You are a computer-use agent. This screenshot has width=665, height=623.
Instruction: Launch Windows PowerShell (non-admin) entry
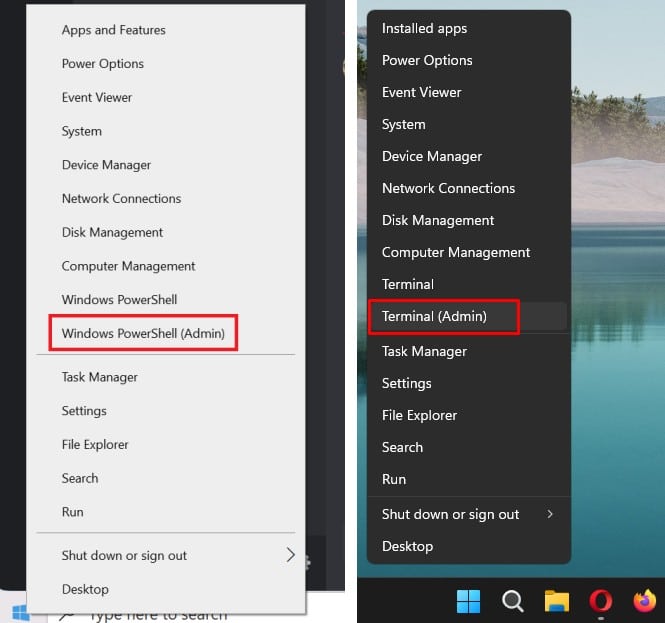tap(166, 299)
